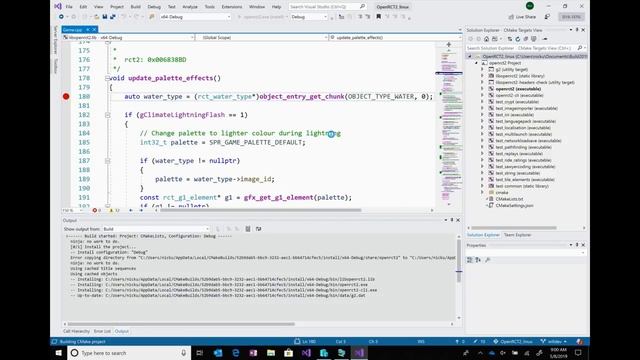
Task: Toggle auto-hide pin on the Properties panel
Action: coord(577,245)
